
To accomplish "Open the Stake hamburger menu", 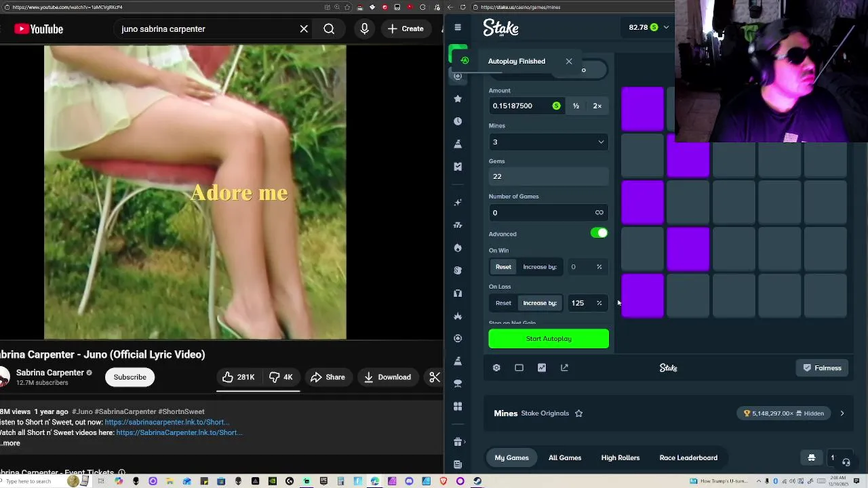I will click(x=458, y=28).
